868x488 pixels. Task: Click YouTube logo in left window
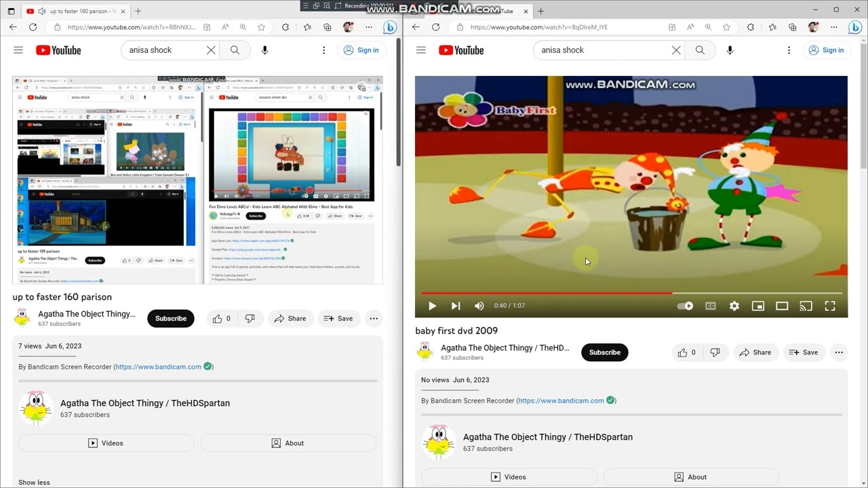(58, 50)
